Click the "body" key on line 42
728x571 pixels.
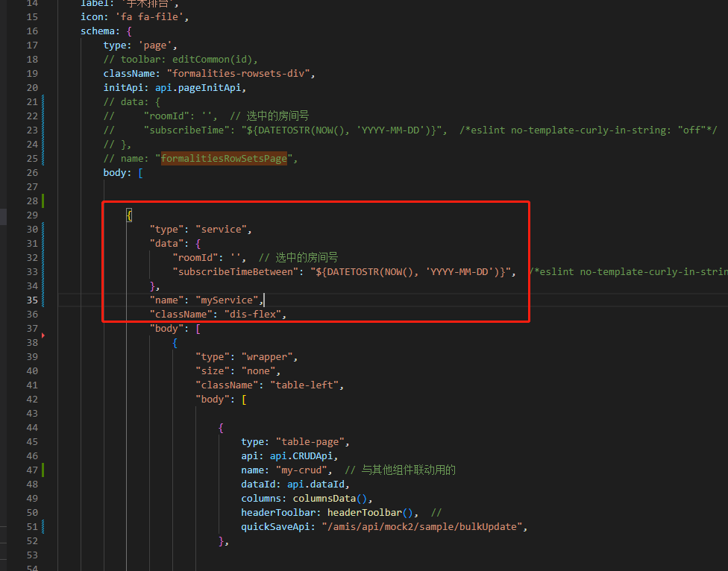[213, 400]
